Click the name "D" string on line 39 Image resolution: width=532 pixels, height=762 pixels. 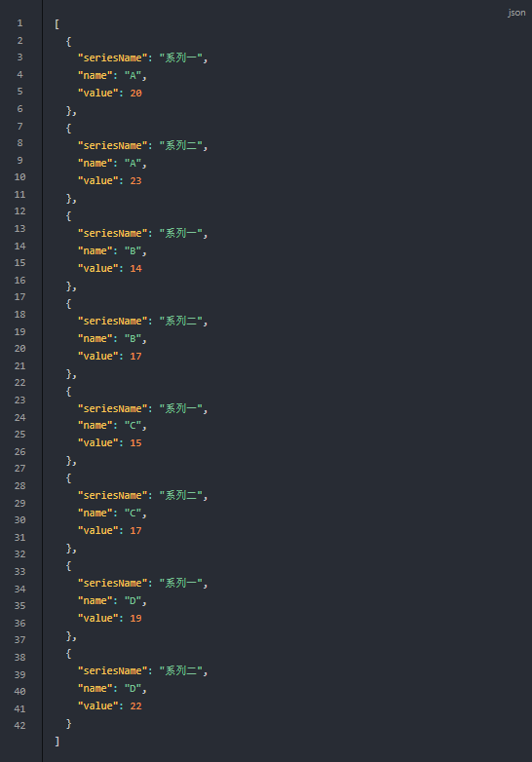pos(133,688)
